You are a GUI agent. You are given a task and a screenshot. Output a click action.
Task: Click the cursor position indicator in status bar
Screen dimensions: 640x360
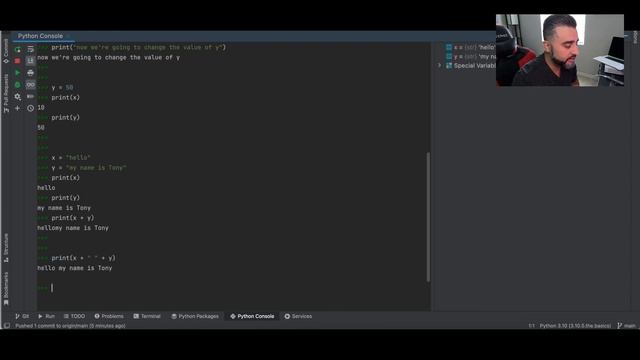pos(531,326)
